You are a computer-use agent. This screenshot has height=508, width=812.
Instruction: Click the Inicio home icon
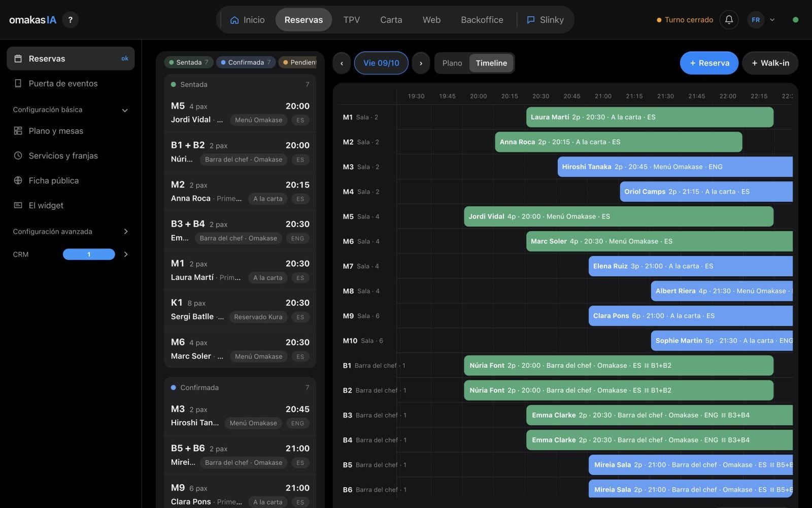(x=234, y=20)
